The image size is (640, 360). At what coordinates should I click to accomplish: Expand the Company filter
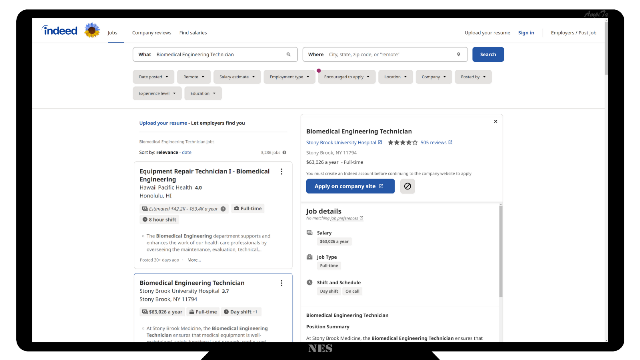[x=434, y=77]
